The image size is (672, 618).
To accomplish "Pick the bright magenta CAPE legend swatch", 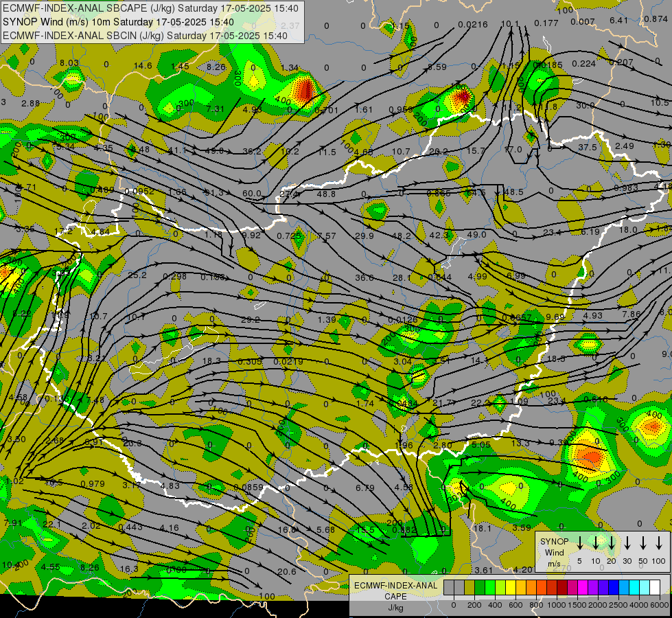I will [583, 588].
